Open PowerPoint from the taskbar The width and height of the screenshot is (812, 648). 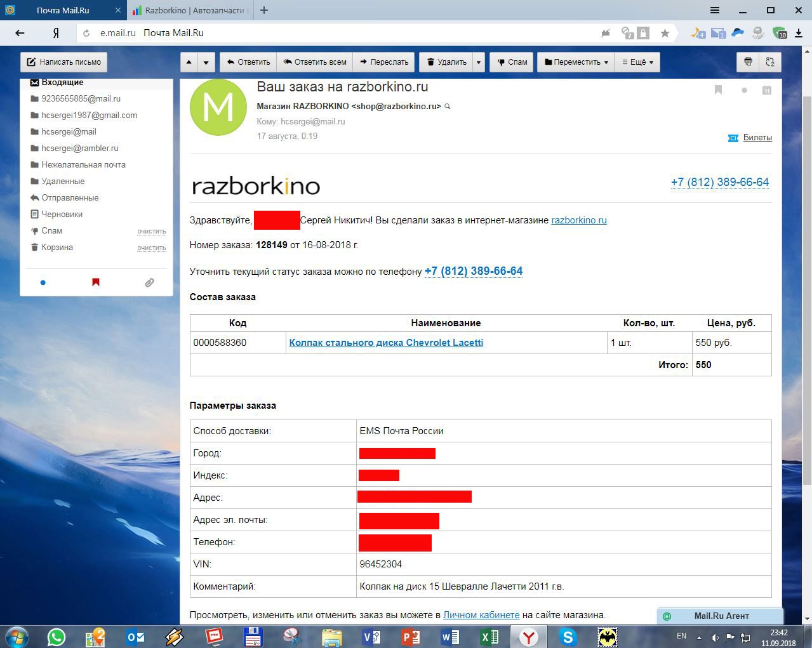(411, 637)
